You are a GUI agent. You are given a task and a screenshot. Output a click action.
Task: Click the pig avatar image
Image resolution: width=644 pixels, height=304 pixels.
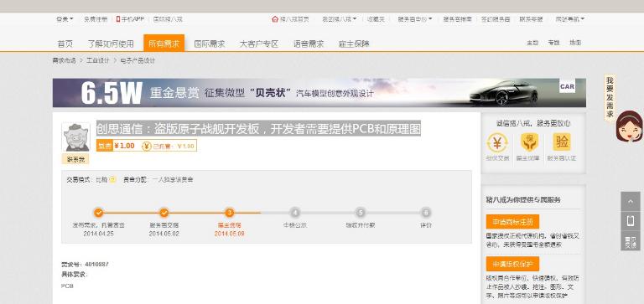point(75,137)
